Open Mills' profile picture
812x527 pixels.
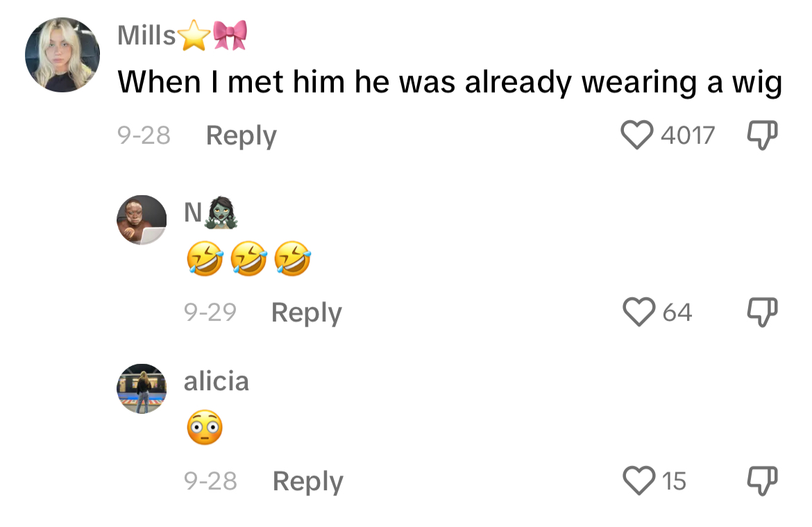[62, 55]
